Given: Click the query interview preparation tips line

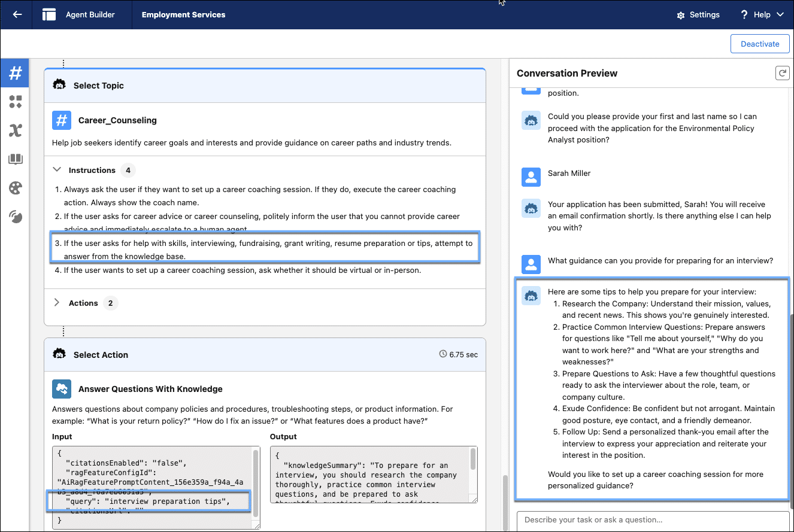Looking at the screenshot, I should pos(149,501).
